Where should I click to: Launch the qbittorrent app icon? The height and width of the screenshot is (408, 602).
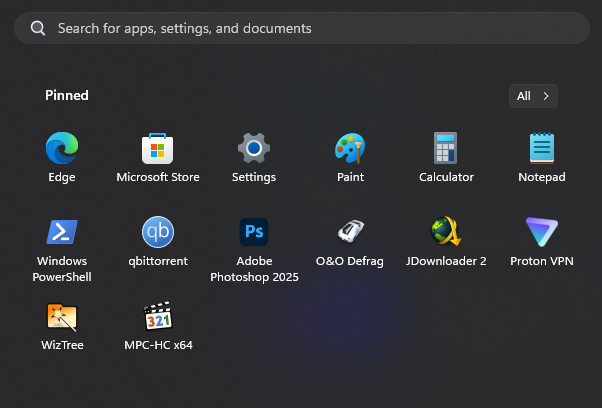[x=158, y=232]
